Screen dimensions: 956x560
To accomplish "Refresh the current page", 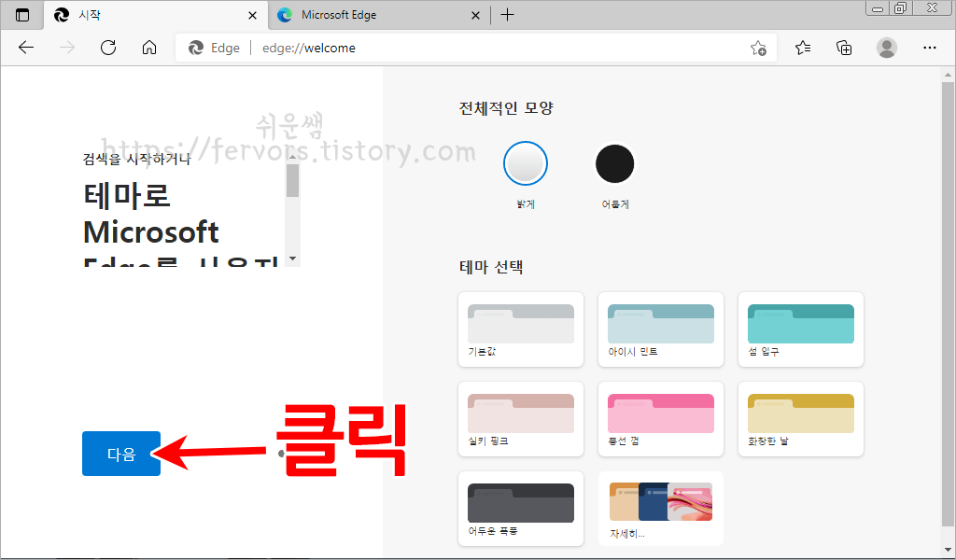I will pos(108,48).
